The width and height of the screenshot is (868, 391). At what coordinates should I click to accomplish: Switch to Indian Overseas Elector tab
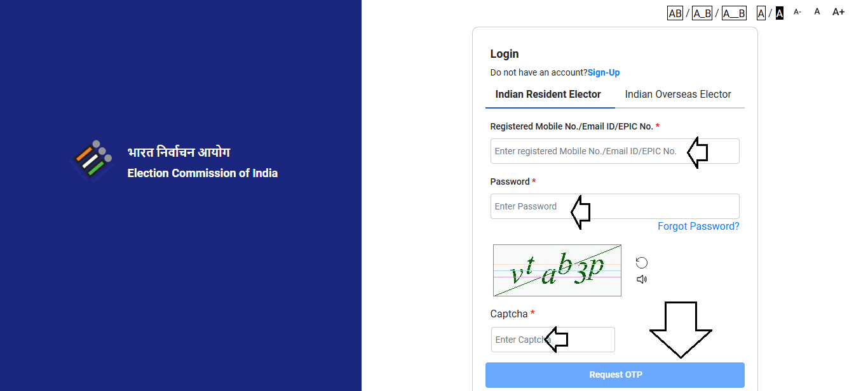pyautogui.click(x=678, y=95)
